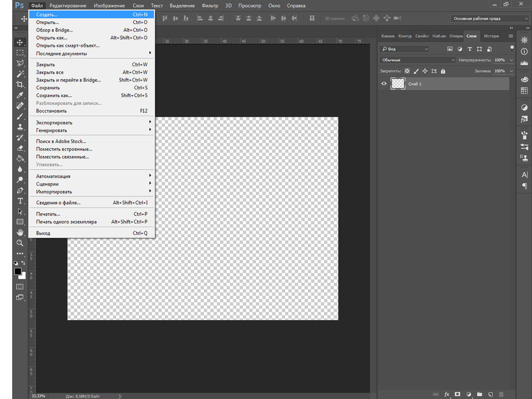Select the Horizontal Type tool
This screenshot has height=399, width=532.
click(20, 201)
